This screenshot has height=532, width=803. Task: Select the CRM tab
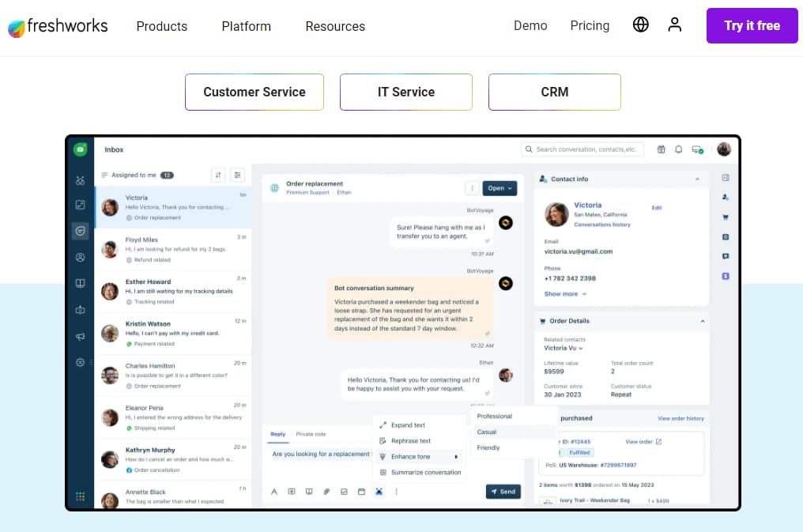[x=555, y=92]
